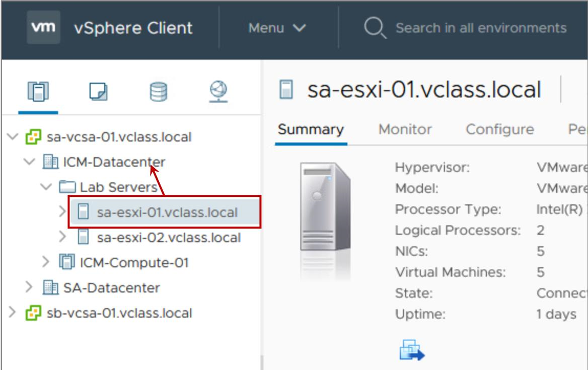Click the Search in all environments field

(x=481, y=28)
